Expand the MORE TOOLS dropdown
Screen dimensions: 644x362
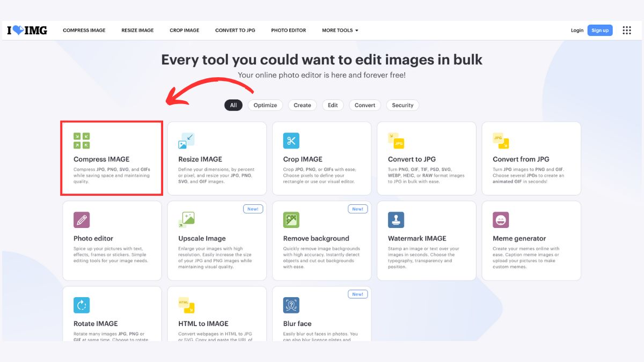pos(340,31)
